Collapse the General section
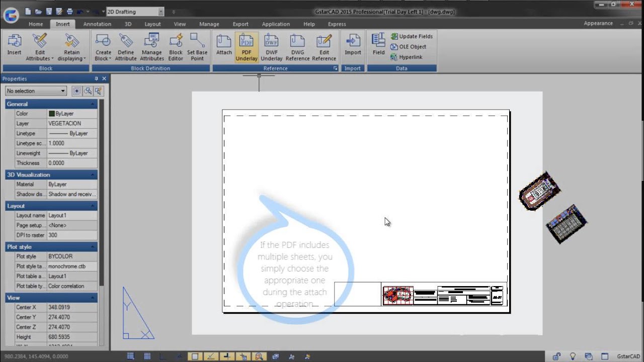The image size is (644, 362). (93, 104)
